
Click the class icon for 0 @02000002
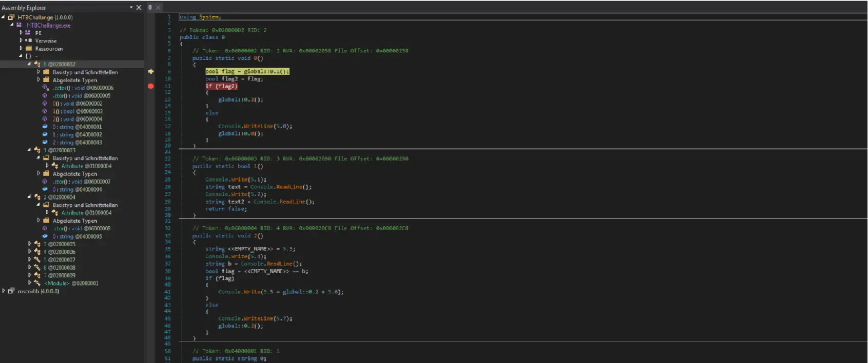point(37,64)
